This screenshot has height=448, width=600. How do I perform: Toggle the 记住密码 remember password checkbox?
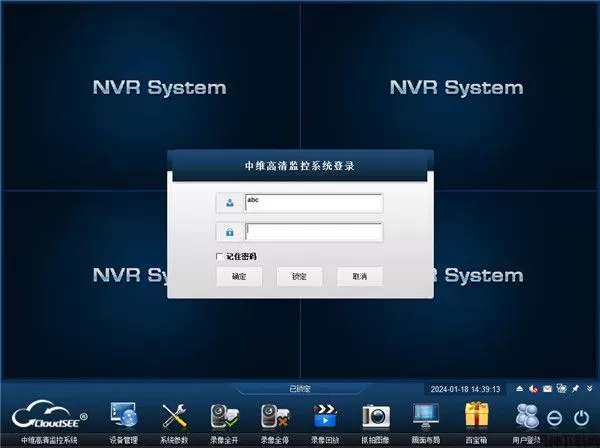click(220, 257)
